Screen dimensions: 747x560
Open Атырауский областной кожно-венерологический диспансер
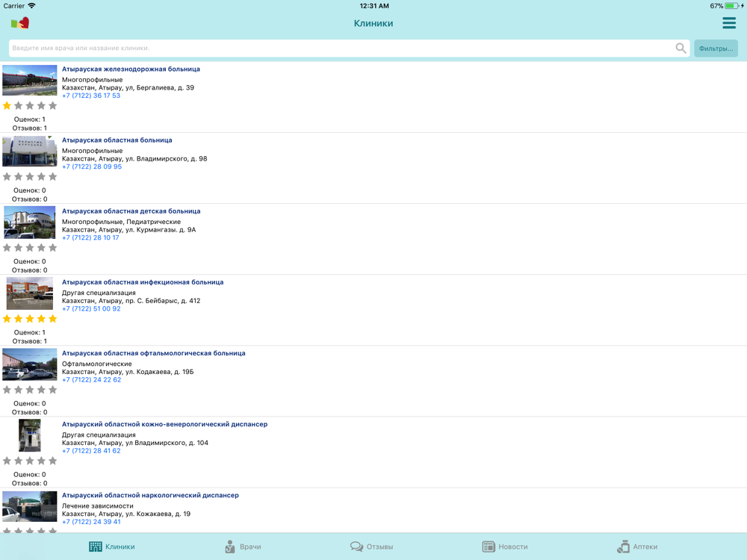pos(165,424)
